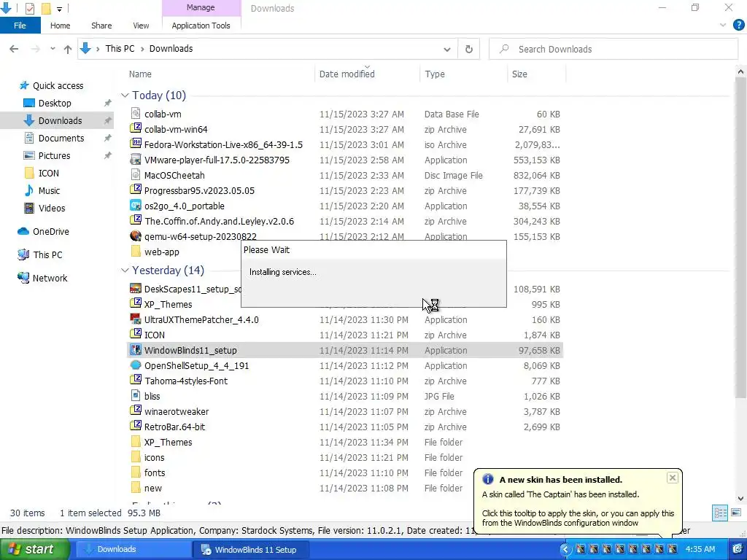Click the fonts folder name
747x560 pixels.
tap(155, 472)
